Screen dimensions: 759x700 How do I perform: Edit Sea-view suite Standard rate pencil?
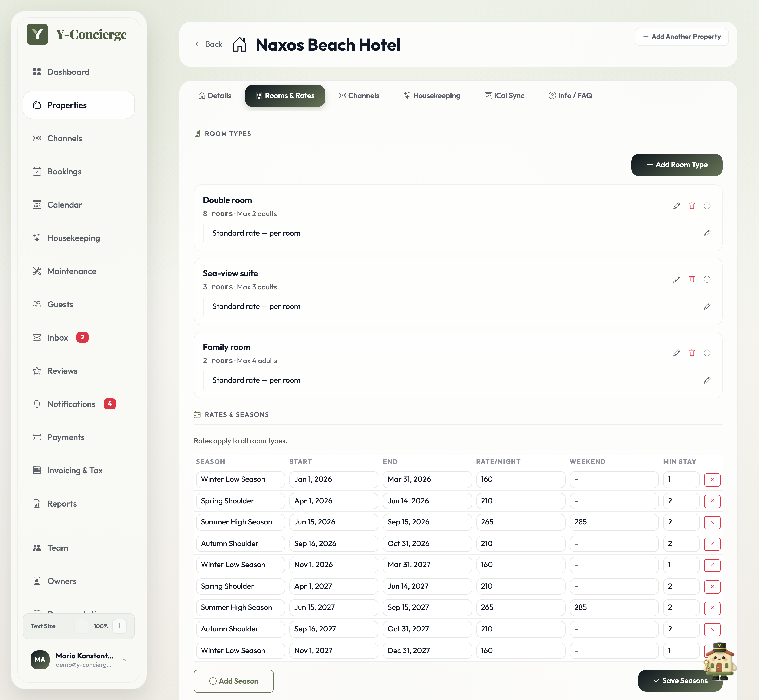pos(707,306)
